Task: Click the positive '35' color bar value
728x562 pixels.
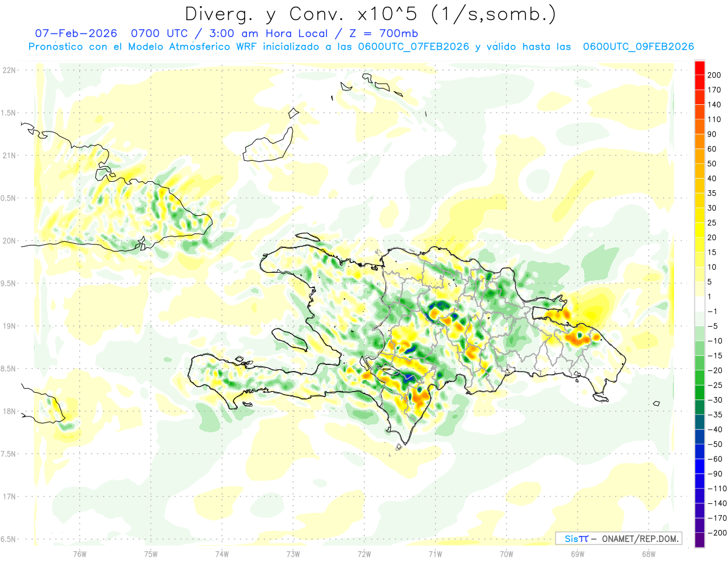Action: coord(712,193)
